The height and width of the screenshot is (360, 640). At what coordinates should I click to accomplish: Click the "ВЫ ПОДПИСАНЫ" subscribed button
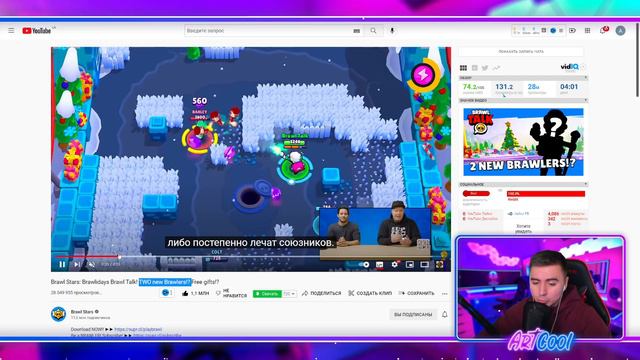coord(413,314)
